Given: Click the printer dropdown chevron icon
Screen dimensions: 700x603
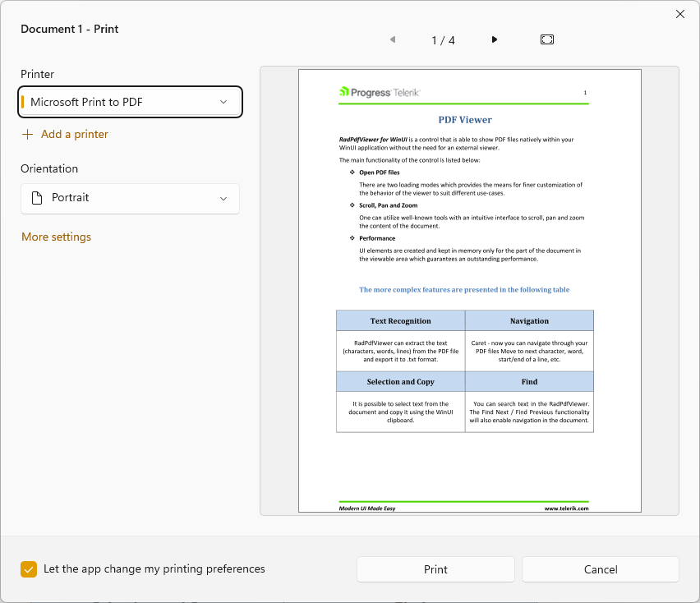Looking at the screenshot, I should (223, 102).
